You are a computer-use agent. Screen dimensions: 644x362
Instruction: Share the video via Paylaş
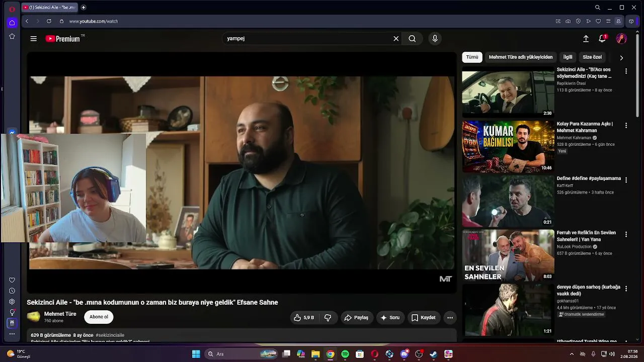(356, 318)
